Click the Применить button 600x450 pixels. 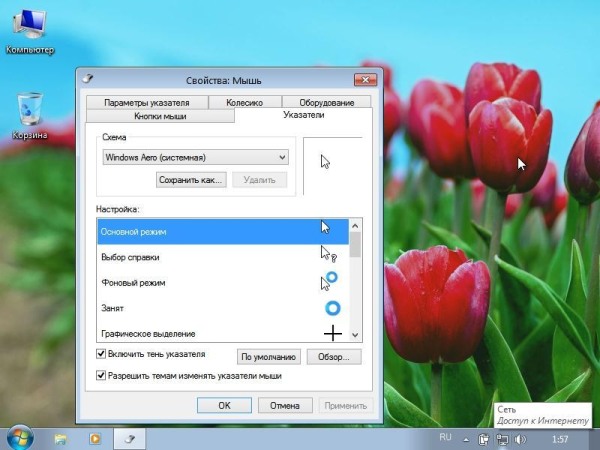(x=346, y=405)
